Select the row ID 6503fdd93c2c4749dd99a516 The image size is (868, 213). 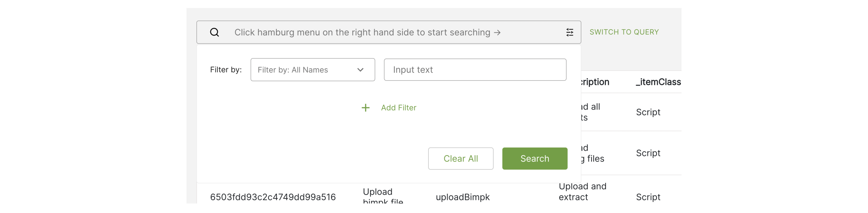click(x=273, y=197)
